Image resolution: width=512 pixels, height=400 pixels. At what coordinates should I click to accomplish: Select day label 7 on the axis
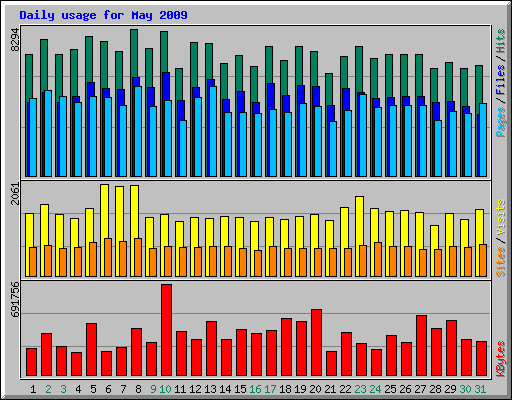(x=123, y=389)
